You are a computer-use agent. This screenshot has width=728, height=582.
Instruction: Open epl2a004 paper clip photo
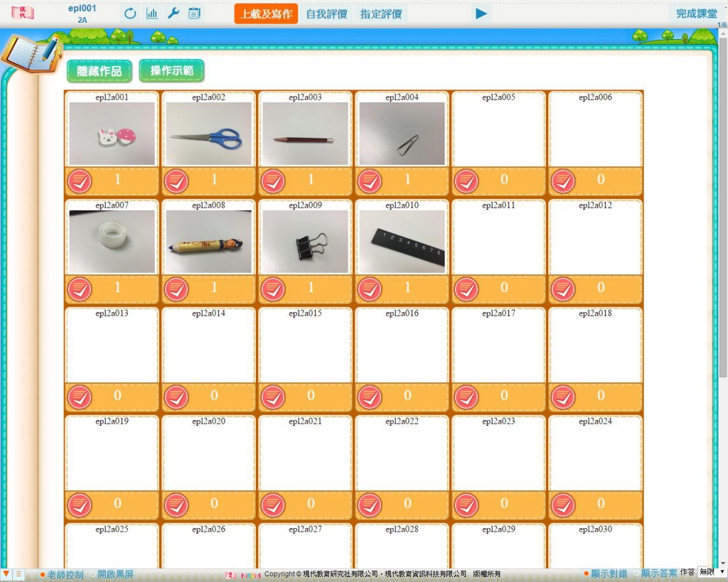[402, 134]
